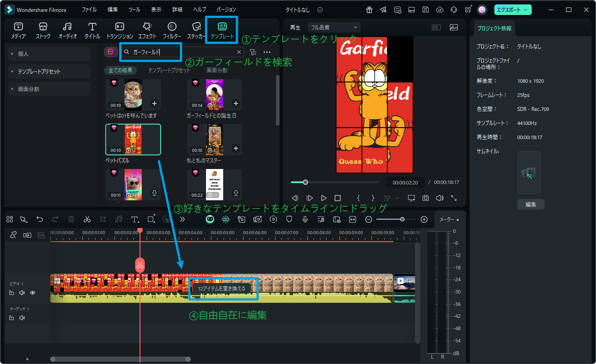Click the stop button in preview
Image resolution: width=596 pixels, height=364 pixels.
(x=338, y=198)
